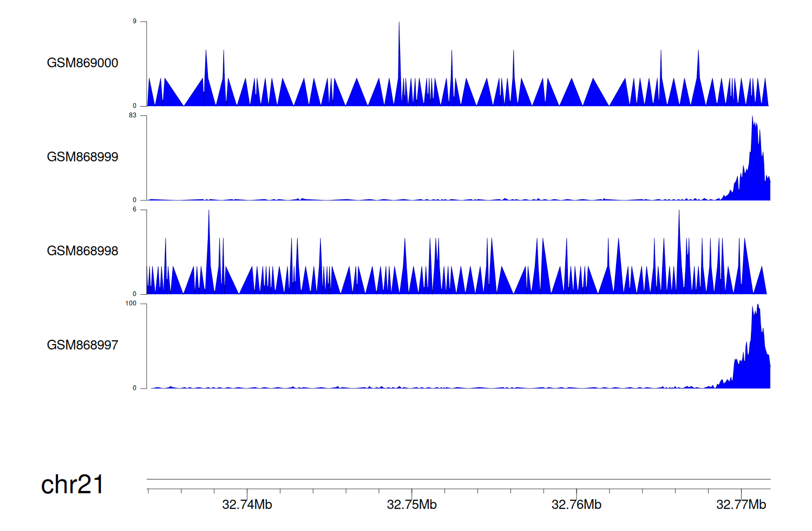
Task: Click the y-axis maximum value 9 on GSM869000
Action: pyautogui.click(x=135, y=22)
